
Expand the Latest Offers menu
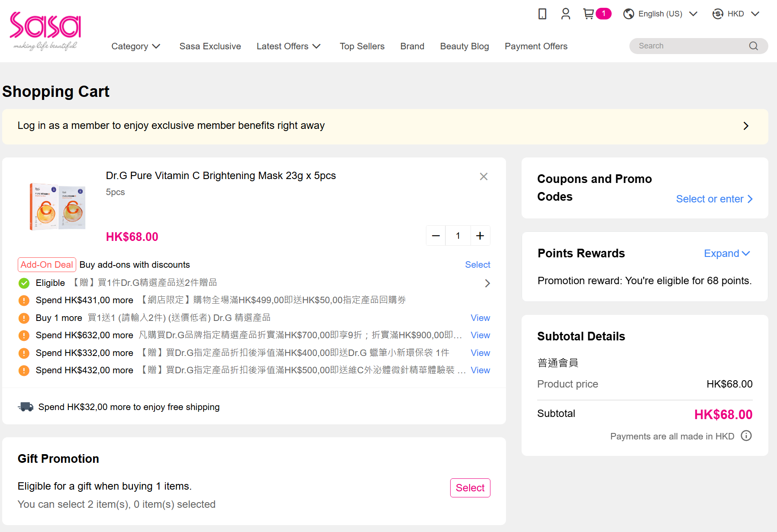click(x=289, y=46)
